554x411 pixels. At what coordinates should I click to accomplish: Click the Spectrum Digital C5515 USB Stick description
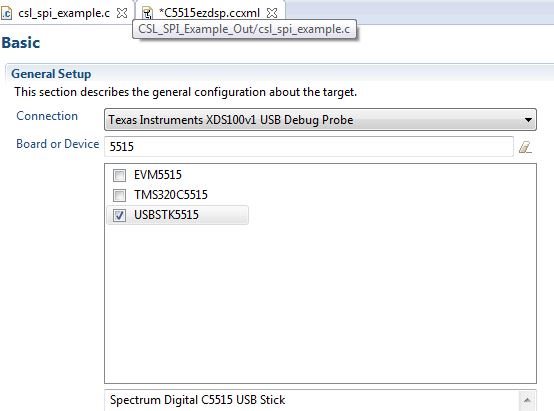coord(198,400)
